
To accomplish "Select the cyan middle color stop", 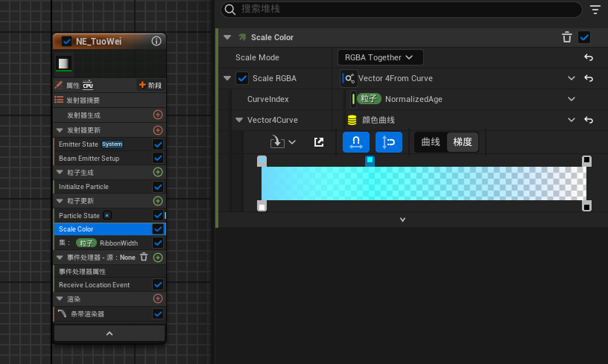I will pyautogui.click(x=370, y=160).
